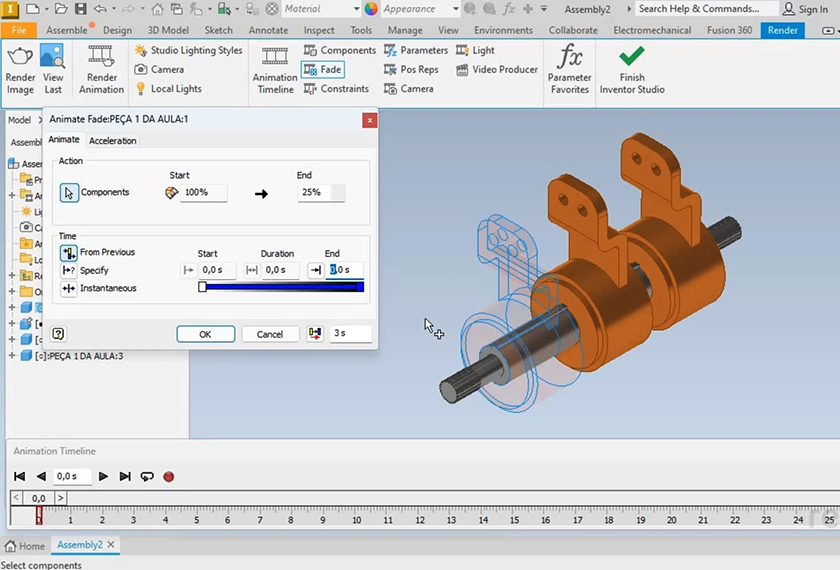Click the End fade percentage field

pos(314,192)
